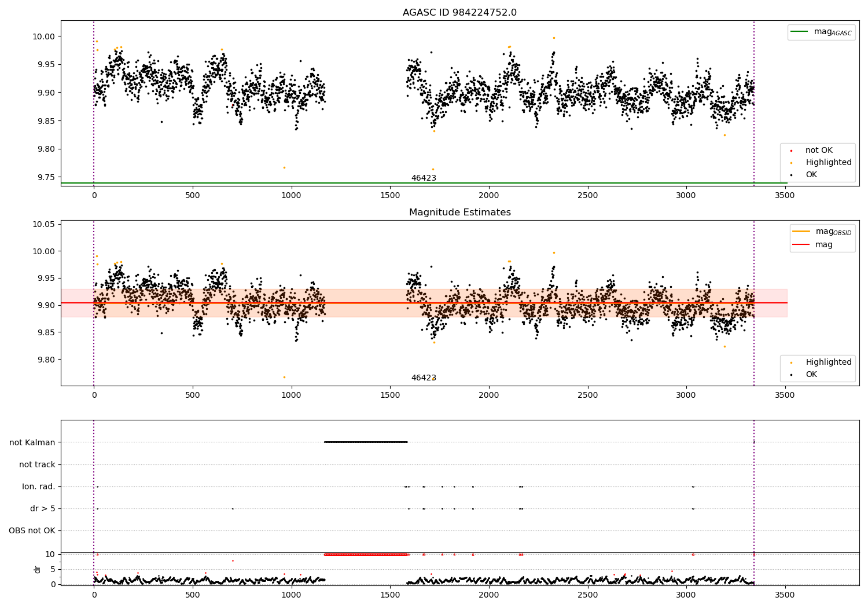The width and height of the screenshot is (868, 608).
Task: Click the plot title "AGASC ID 984224752.0"
Action: pyautogui.click(x=459, y=13)
